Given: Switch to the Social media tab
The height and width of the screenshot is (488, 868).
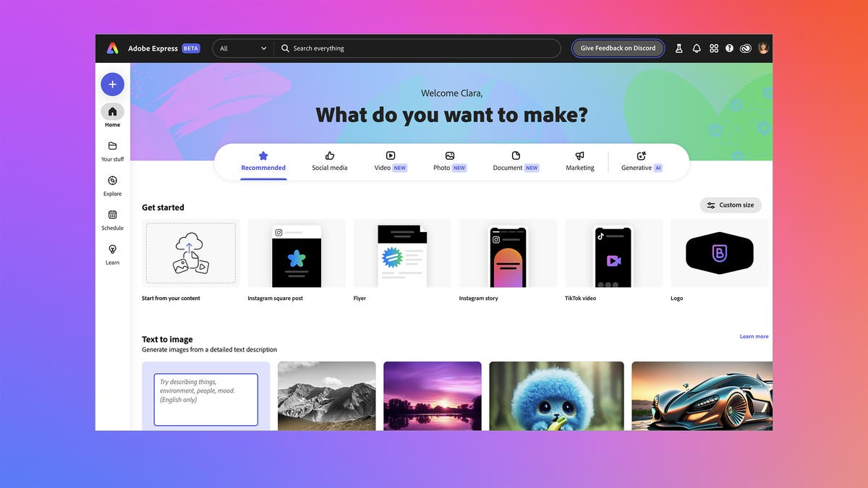Looking at the screenshot, I should 329,160.
